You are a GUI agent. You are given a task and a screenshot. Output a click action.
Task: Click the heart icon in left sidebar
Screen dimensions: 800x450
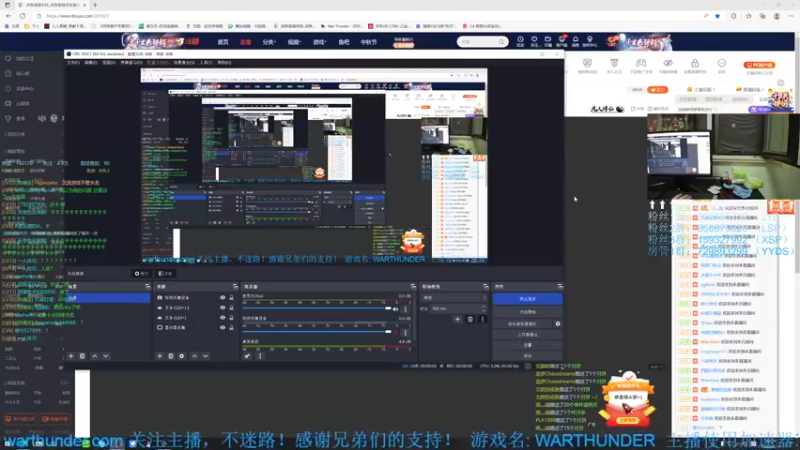click(8, 59)
